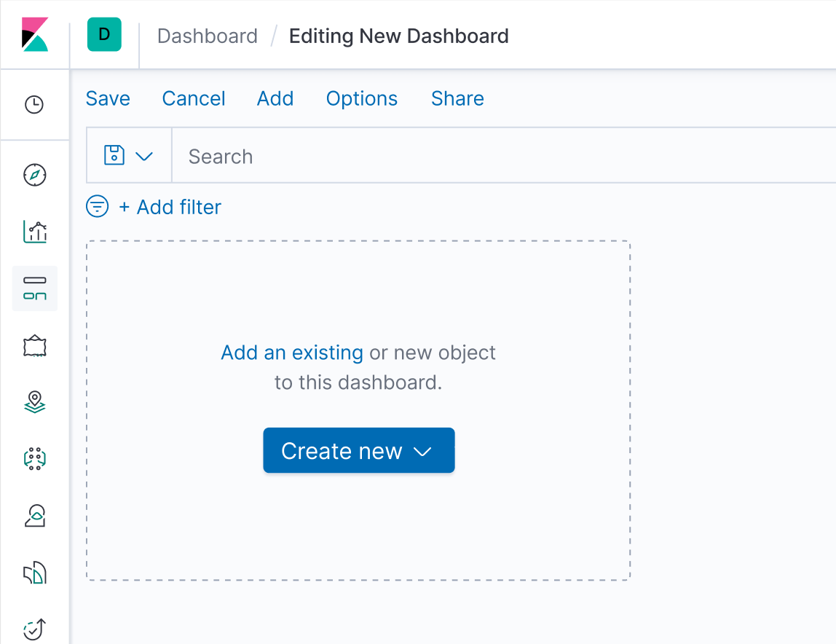Open Canvas icon in sidebar
This screenshot has width=836, height=644.
[x=35, y=346]
